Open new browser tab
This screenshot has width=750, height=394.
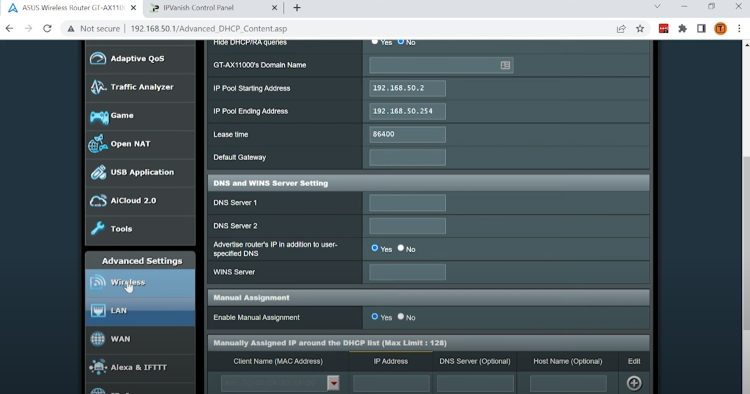(x=297, y=8)
